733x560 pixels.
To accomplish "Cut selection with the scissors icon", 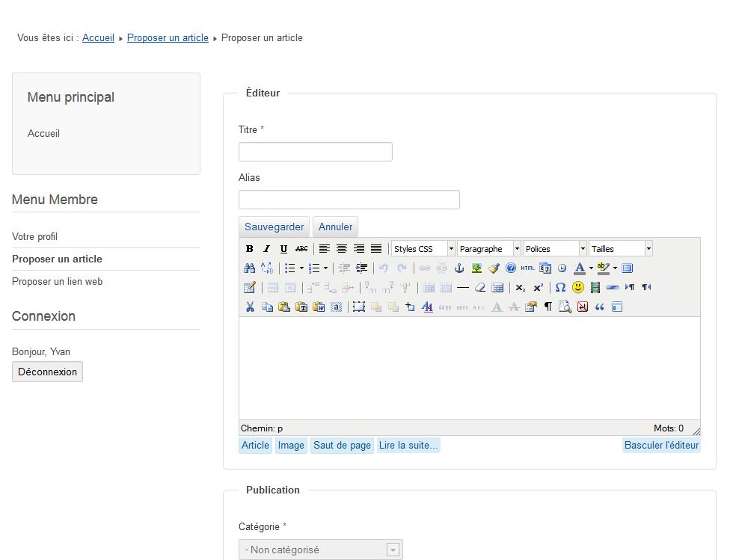I will coord(250,307).
